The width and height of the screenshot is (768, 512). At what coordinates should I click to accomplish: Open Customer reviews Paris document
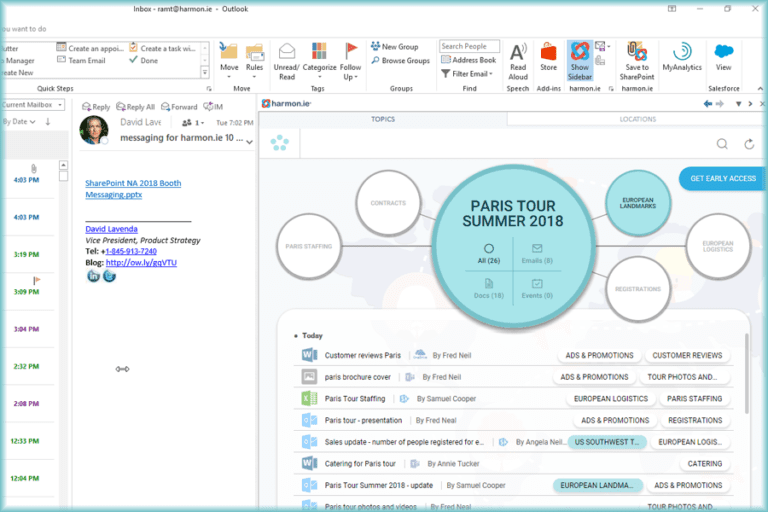(x=362, y=355)
